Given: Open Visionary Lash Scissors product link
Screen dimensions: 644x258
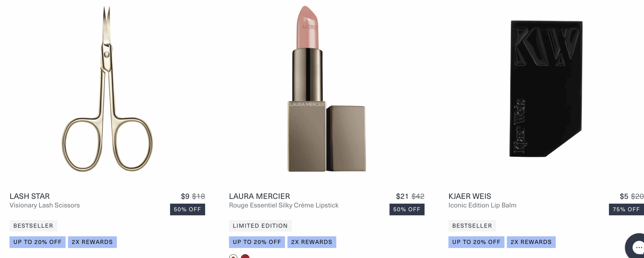Looking at the screenshot, I should (x=45, y=205).
